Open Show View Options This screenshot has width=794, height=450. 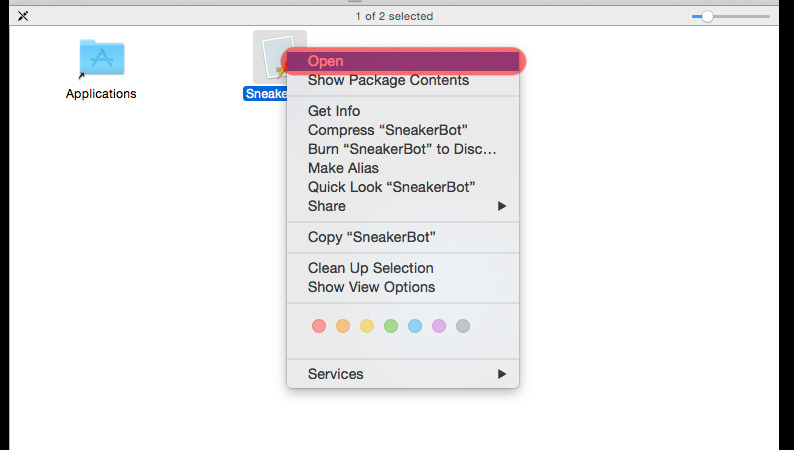coord(371,287)
